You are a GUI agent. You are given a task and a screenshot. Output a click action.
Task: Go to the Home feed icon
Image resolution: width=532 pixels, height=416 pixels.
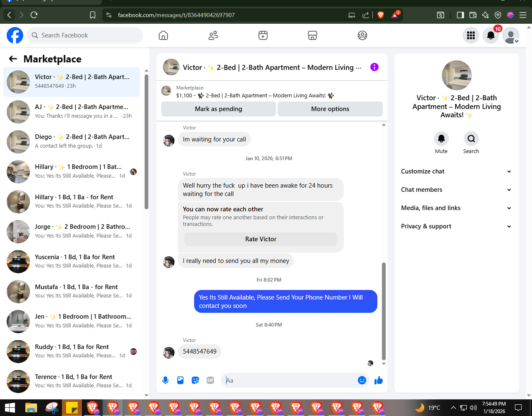tap(163, 35)
